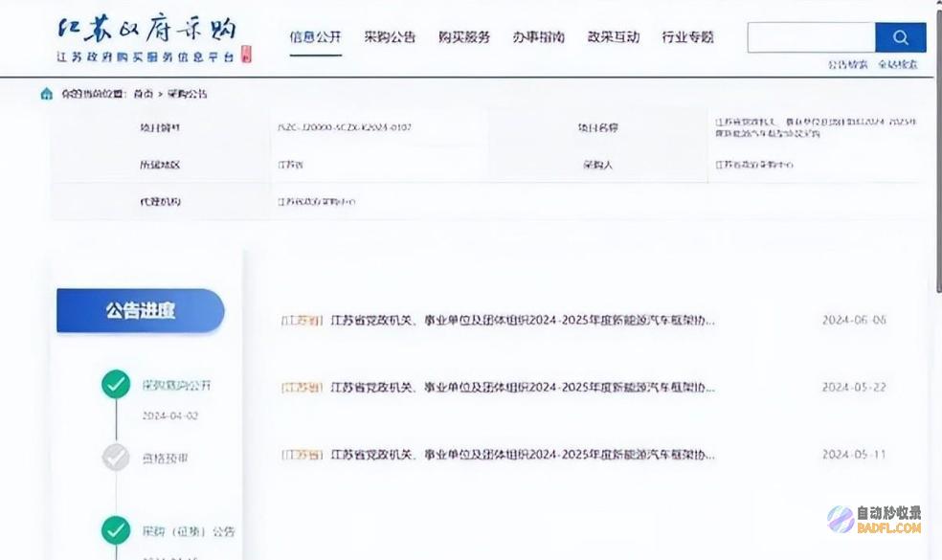Screen dimensions: 942x560
Task: Click the 公告进度 header button
Action: click(141, 311)
